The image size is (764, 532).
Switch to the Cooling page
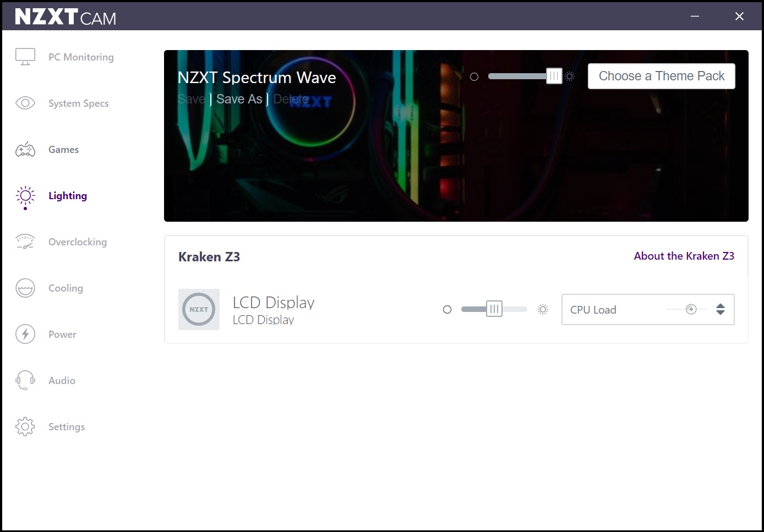point(66,288)
